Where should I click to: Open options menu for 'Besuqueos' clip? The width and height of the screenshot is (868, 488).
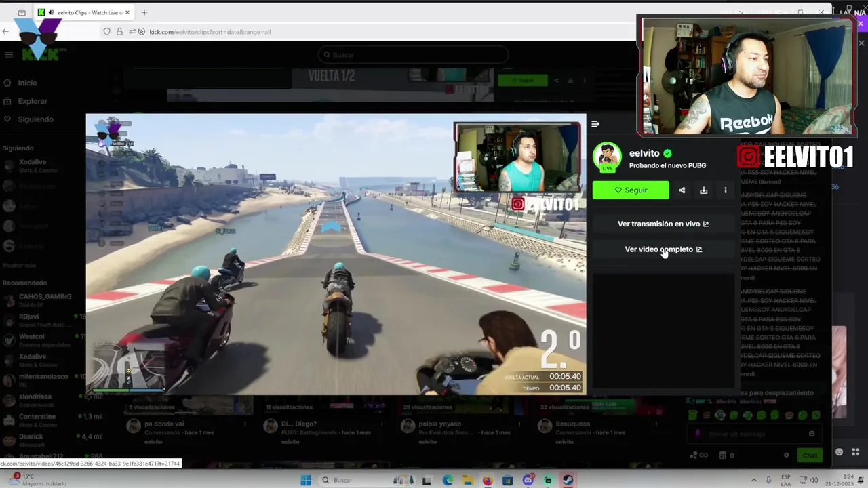click(656, 424)
